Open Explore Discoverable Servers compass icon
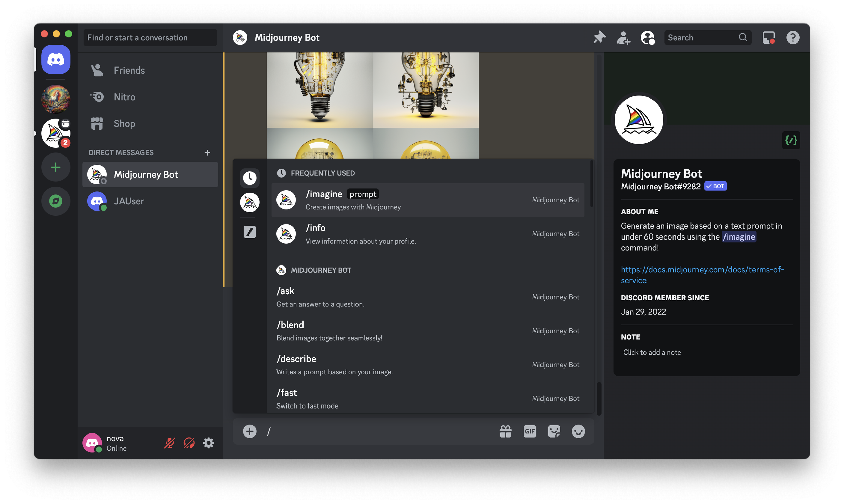This screenshot has height=504, width=844. coord(56,201)
